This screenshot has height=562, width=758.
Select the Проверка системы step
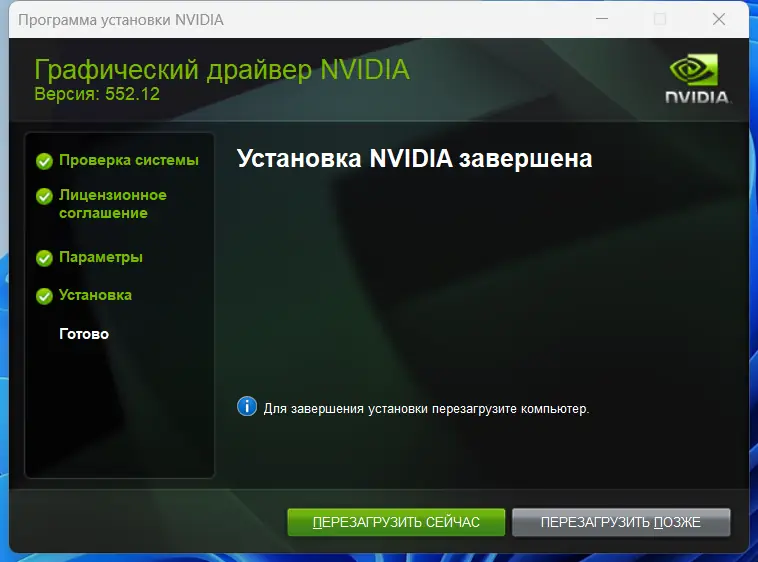pyautogui.click(x=129, y=160)
